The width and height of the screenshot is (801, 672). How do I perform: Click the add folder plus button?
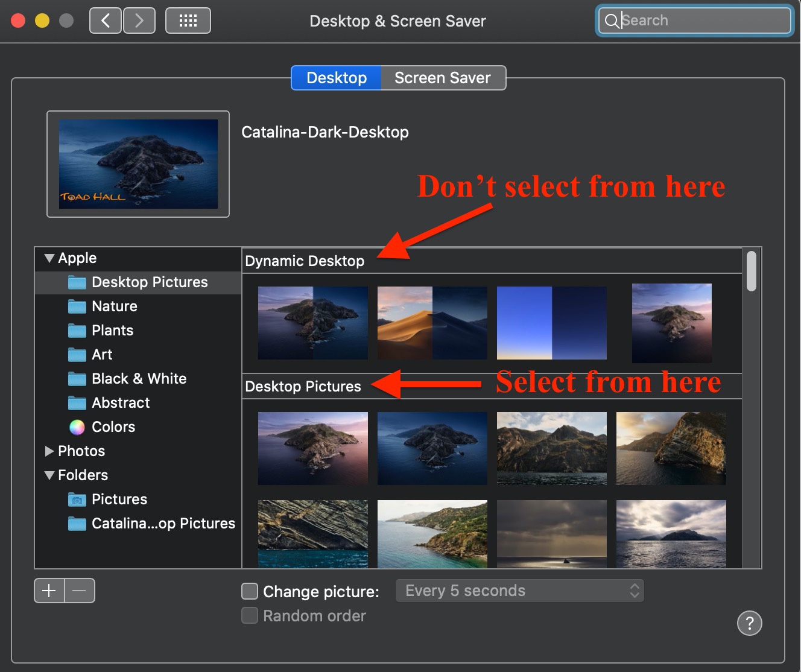49,590
